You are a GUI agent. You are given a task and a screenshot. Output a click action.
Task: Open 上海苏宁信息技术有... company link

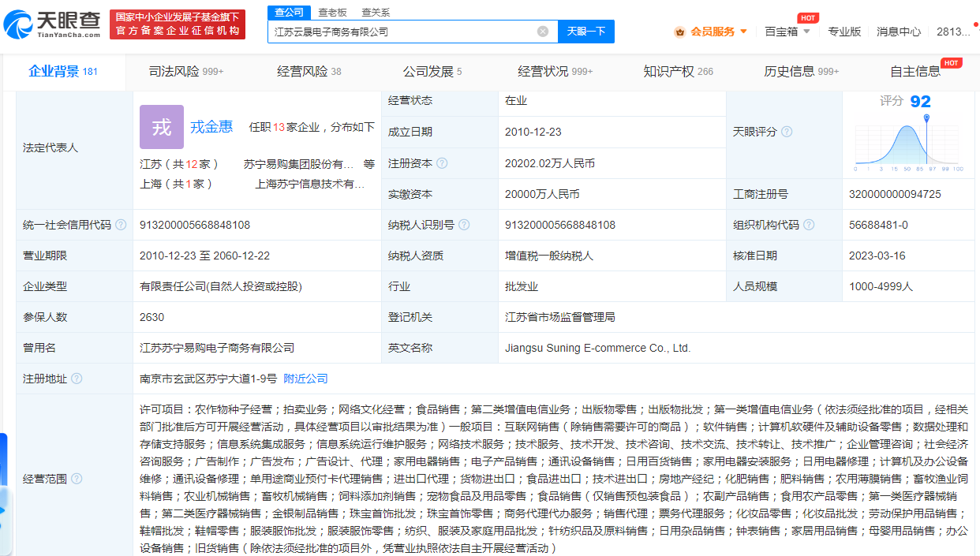pos(310,184)
